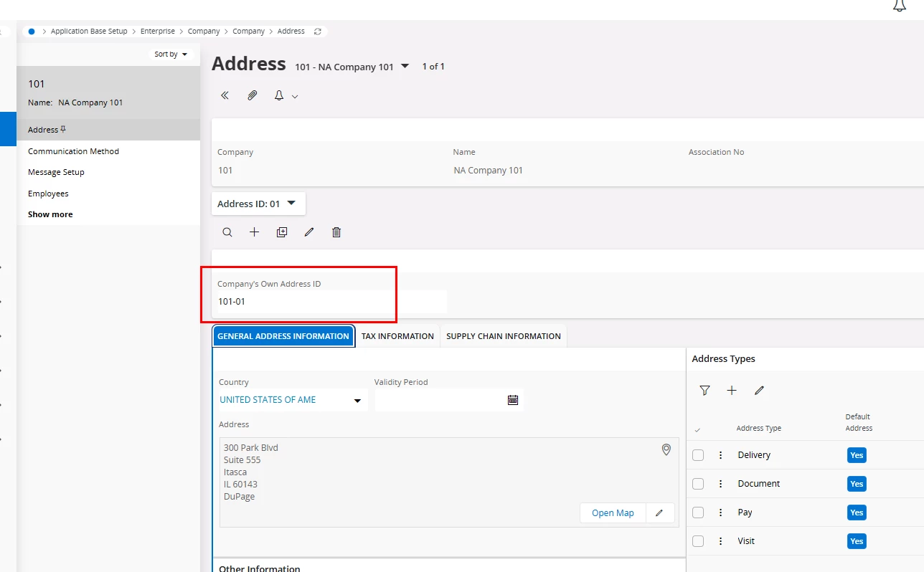This screenshot has width=924, height=572.
Task: Search addresses using the magnifier icon
Action: click(227, 232)
